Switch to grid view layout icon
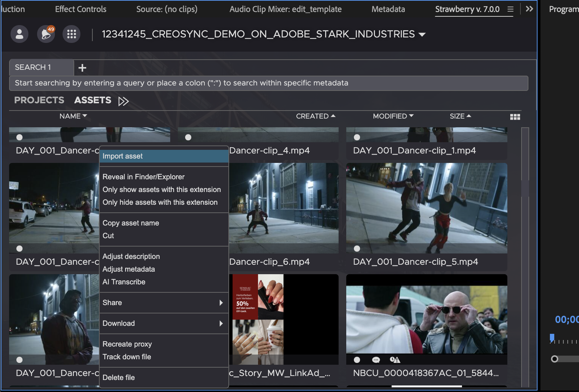 [515, 117]
